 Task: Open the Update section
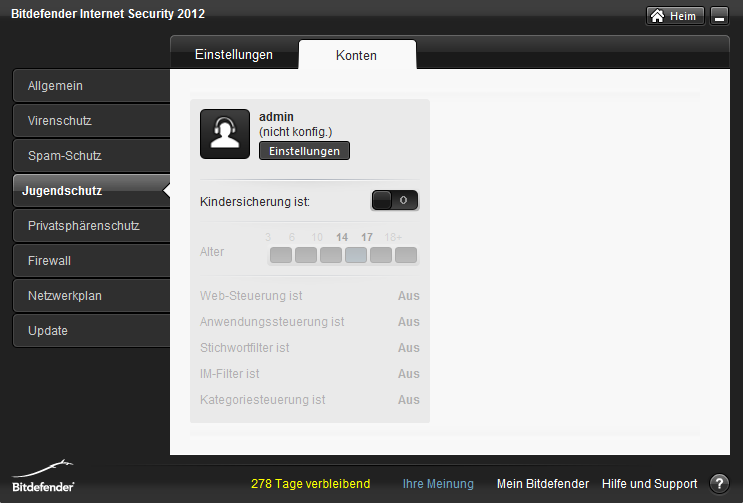(x=91, y=331)
